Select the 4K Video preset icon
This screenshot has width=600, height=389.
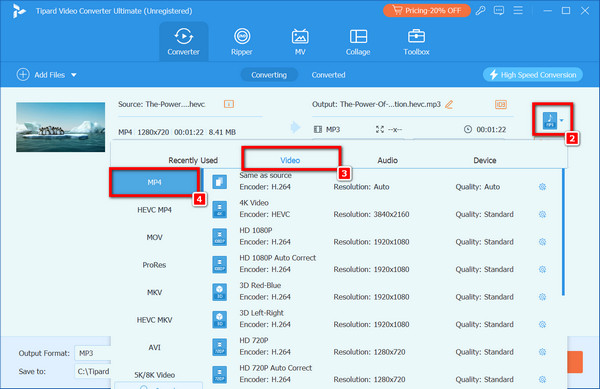click(220, 209)
